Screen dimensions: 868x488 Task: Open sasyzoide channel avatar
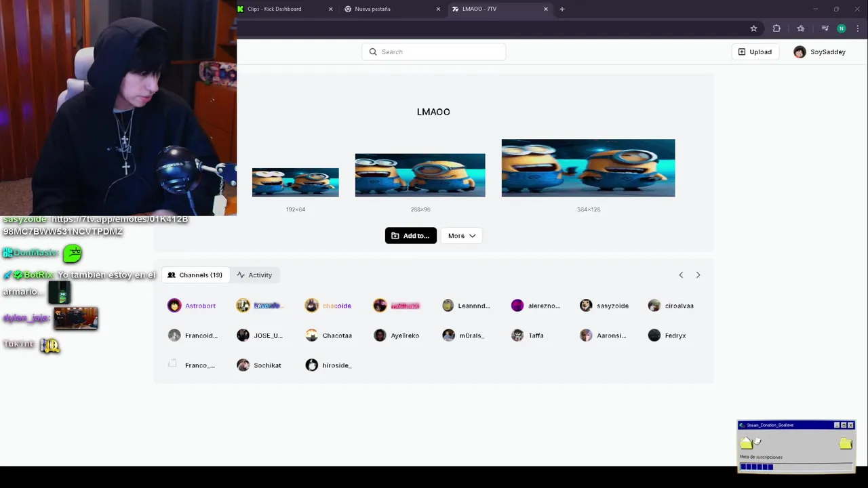click(x=586, y=306)
